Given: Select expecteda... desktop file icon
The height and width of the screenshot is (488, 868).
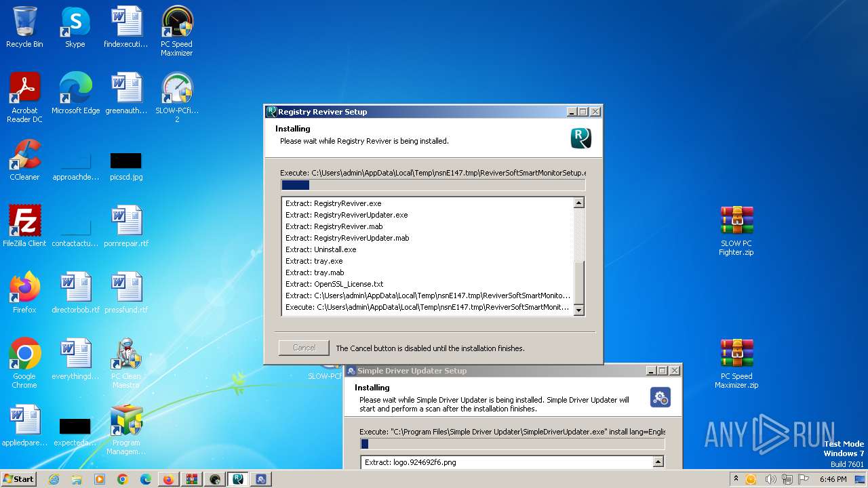Looking at the screenshot, I should pyautogui.click(x=75, y=431).
